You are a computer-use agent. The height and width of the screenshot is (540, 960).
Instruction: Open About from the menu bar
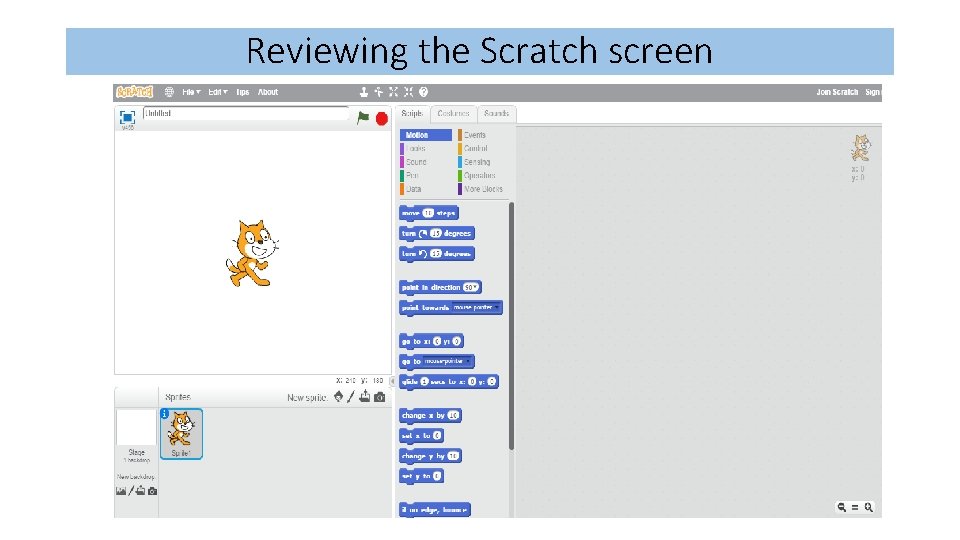268,92
